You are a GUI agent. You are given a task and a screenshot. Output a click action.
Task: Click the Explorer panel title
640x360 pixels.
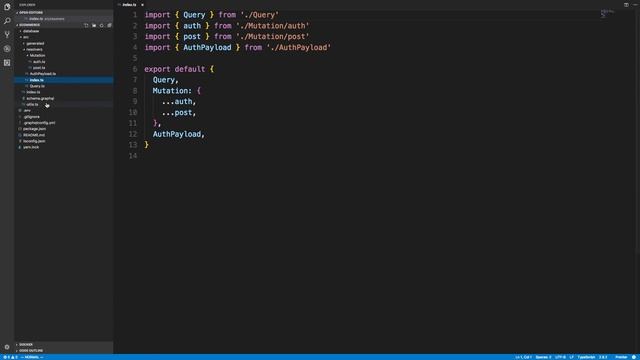tap(27, 5)
